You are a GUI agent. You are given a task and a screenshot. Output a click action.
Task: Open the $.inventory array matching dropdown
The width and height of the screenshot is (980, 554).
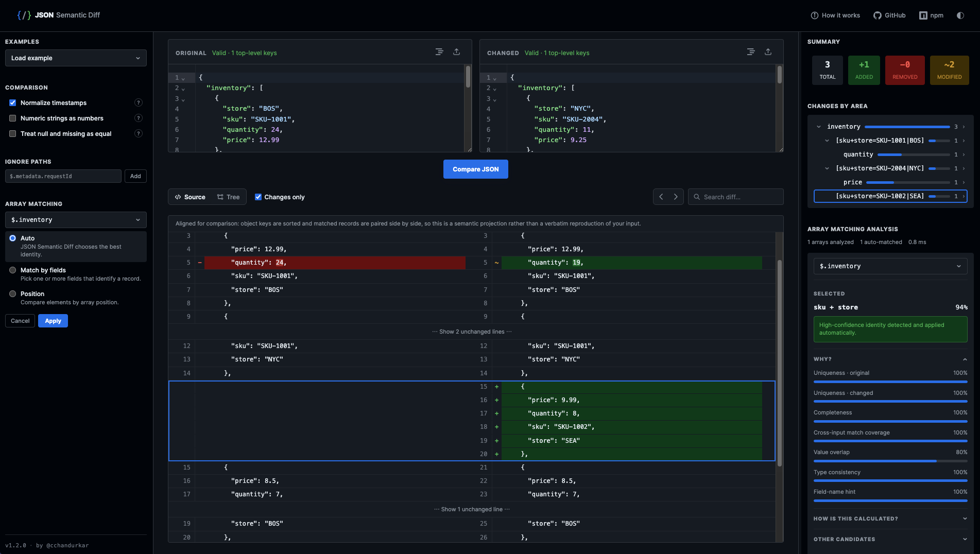76,220
